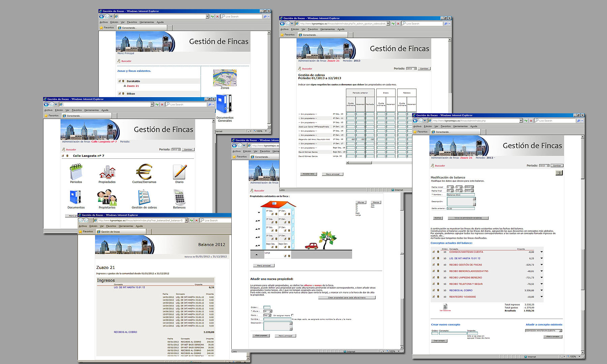Open Herramientas menu in Calle Langosta window
607x364 pixels.
pyautogui.click(x=91, y=110)
